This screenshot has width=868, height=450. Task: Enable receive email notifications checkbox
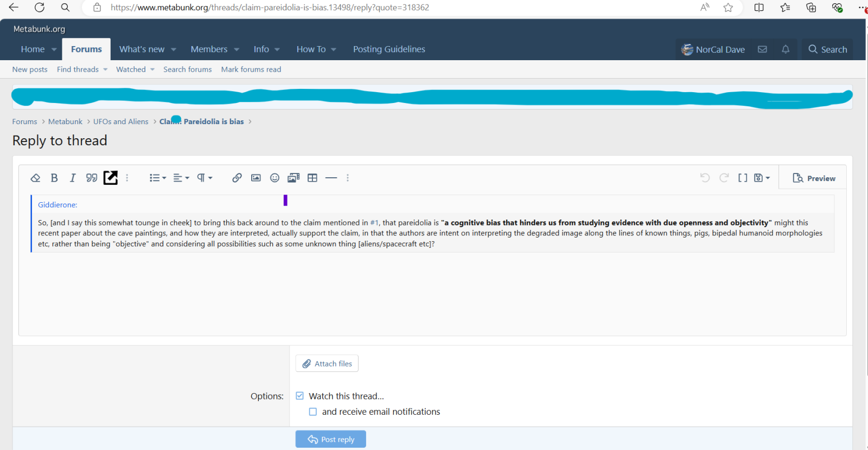pos(313,412)
